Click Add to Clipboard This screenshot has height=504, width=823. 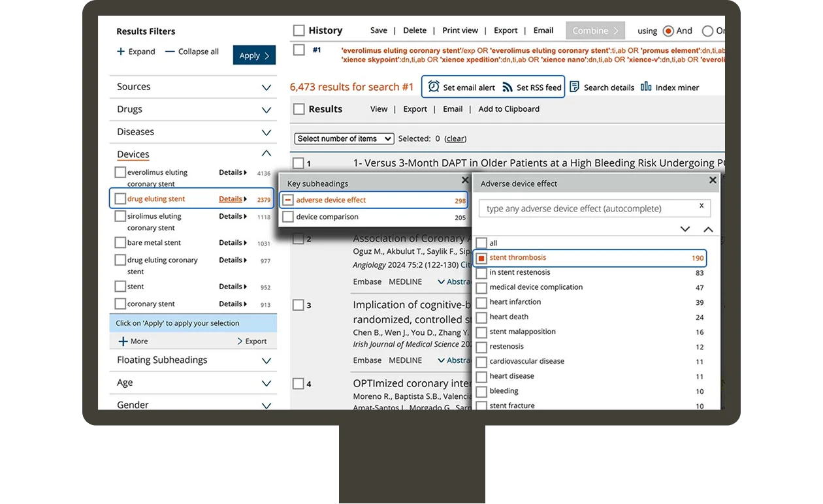click(x=509, y=109)
